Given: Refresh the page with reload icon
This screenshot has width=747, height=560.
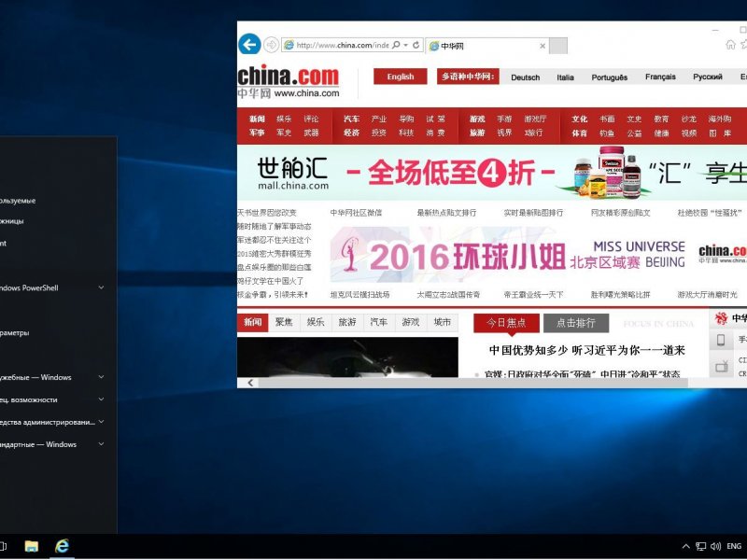Looking at the screenshot, I should [416, 45].
